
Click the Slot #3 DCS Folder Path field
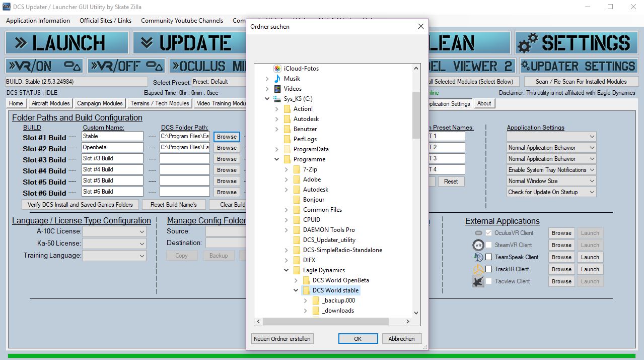(x=185, y=158)
